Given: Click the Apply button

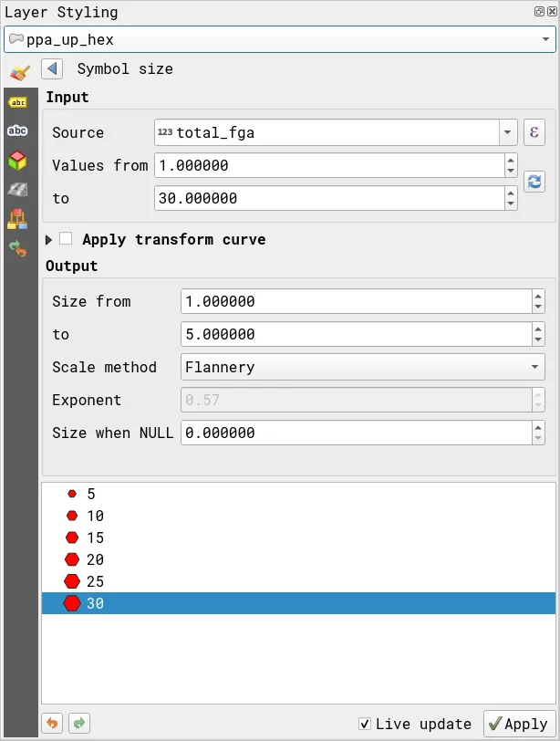Looking at the screenshot, I should (519, 724).
